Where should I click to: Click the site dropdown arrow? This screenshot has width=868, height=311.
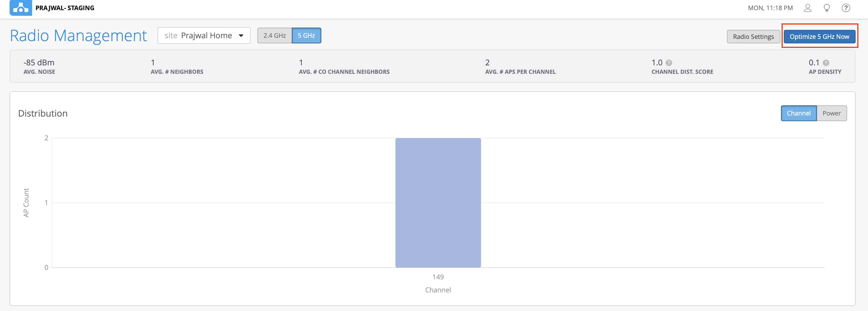241,35
